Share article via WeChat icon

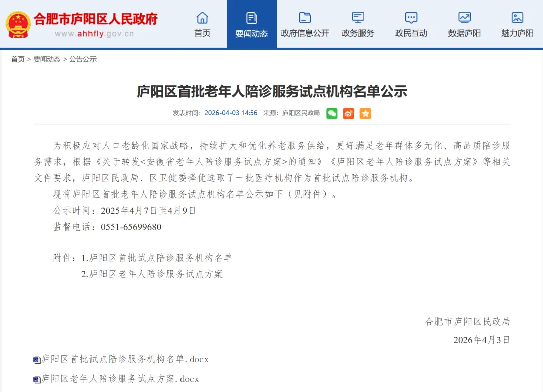tap(332, 113)
